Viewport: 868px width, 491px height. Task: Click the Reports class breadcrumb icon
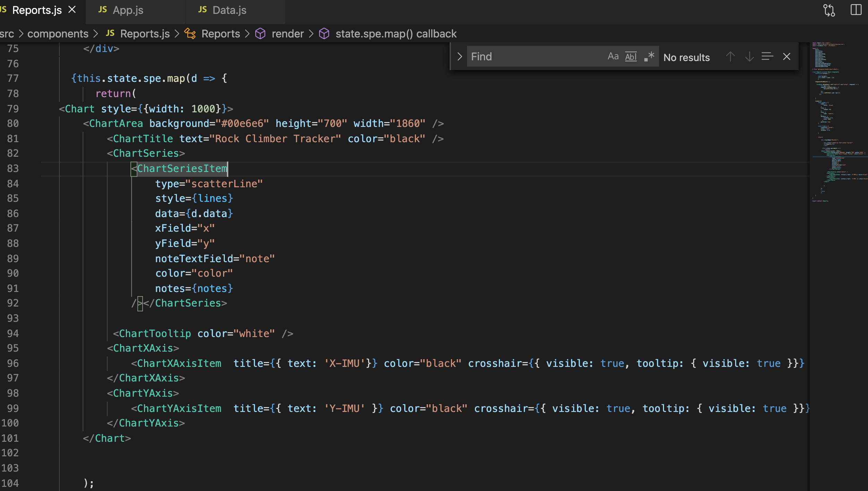[190, 34]
